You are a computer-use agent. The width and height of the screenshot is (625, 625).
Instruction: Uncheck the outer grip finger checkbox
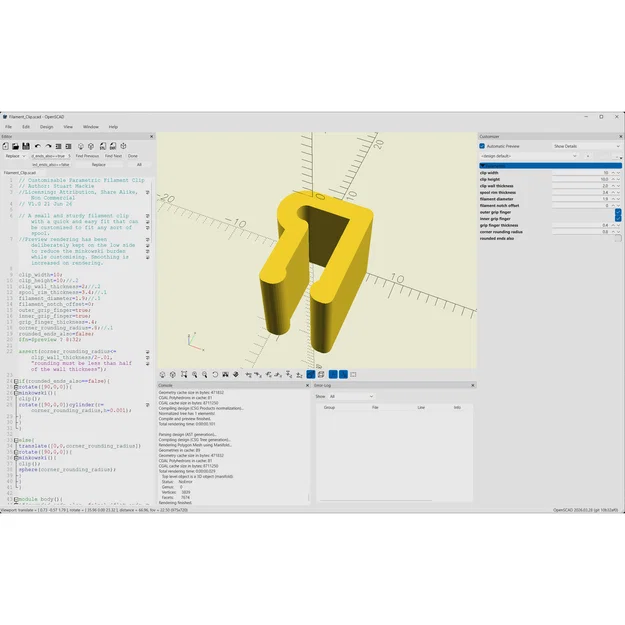coord(618,212)
